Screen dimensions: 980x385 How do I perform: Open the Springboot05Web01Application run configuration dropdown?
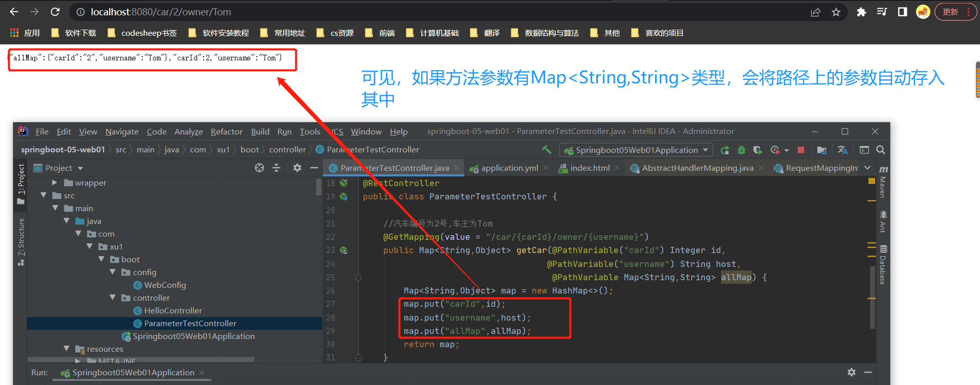coord(636,150)
